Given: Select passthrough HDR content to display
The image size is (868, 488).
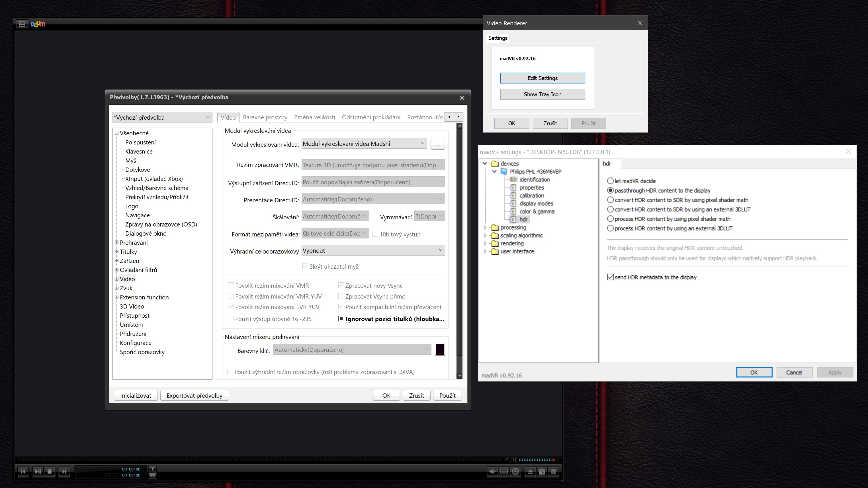Looking at the screenshot, I should (610, 190).
